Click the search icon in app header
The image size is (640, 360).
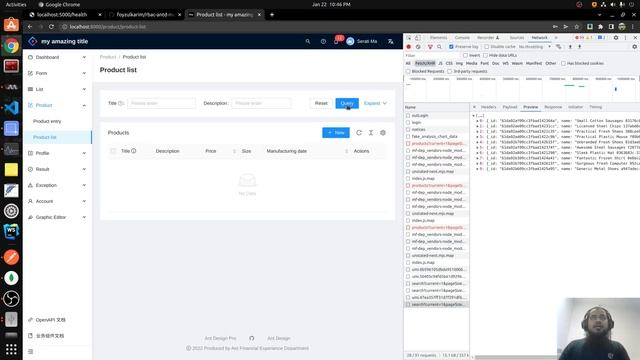click(308, 41)
